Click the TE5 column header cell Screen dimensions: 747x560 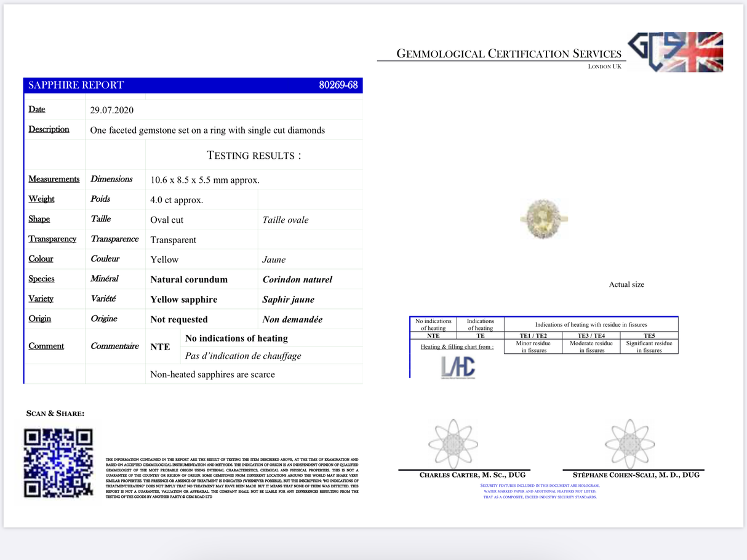(x=649, y=336)
